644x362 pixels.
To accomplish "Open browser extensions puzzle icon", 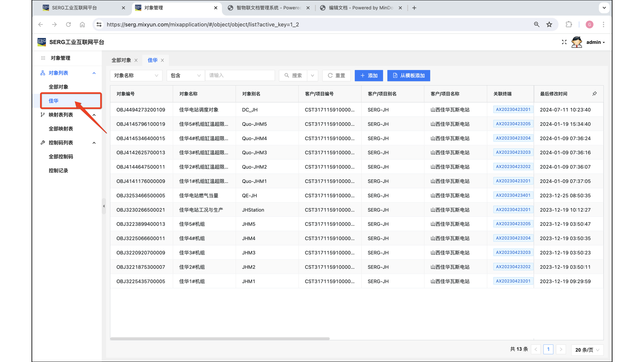I will coord(569,24).
